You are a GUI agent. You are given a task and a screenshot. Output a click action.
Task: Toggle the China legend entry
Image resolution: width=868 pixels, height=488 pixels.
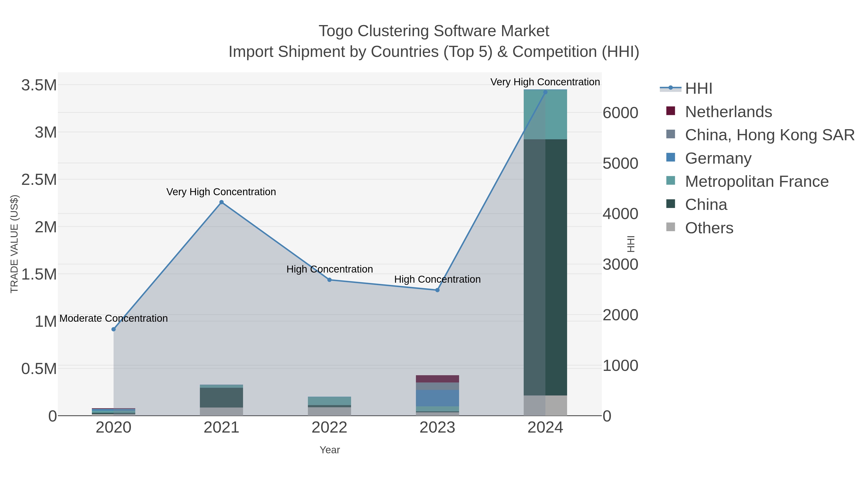(x=697, y=204)
